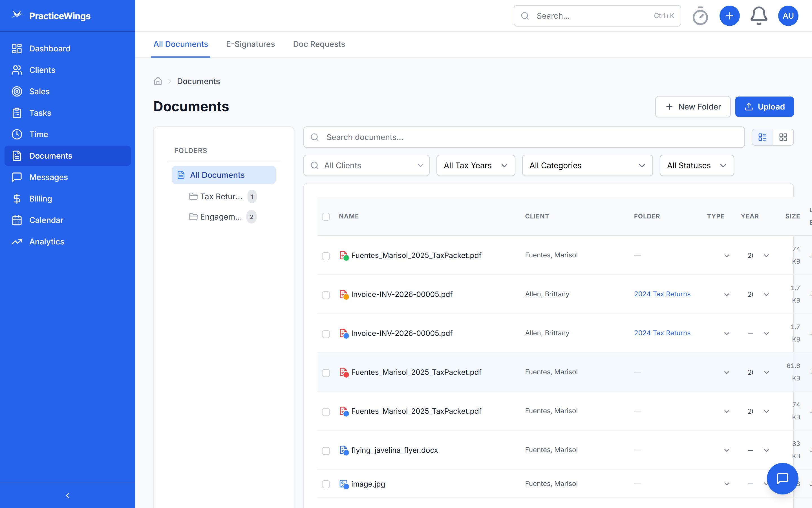
Task: Switch to Doc Requests tab
Action: (319, 44)
